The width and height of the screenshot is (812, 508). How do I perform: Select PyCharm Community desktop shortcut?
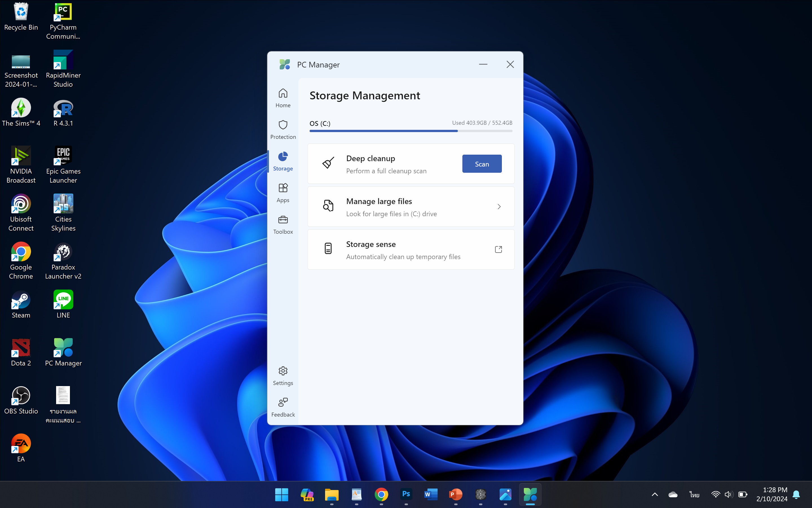[63, 21]
